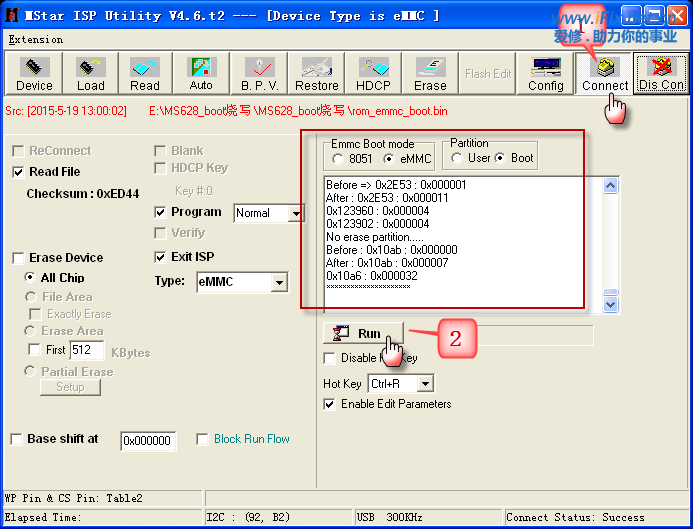Open the Type eMMC dropdown
The image size is (693, 529).
tap(279, 283)
